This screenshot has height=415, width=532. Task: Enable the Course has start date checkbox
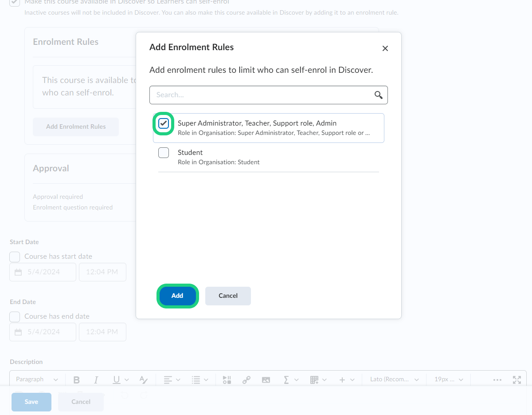15,257
